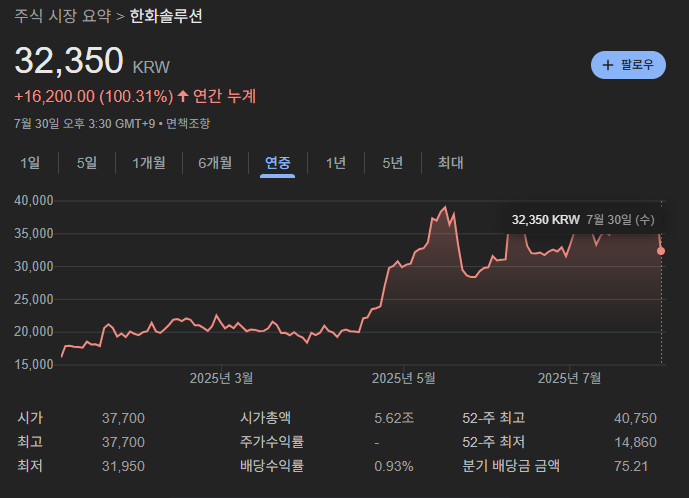Click the 75.21 dividend amount value
Image resolution: width=689 pixels, height=498 pixels.
631,466
